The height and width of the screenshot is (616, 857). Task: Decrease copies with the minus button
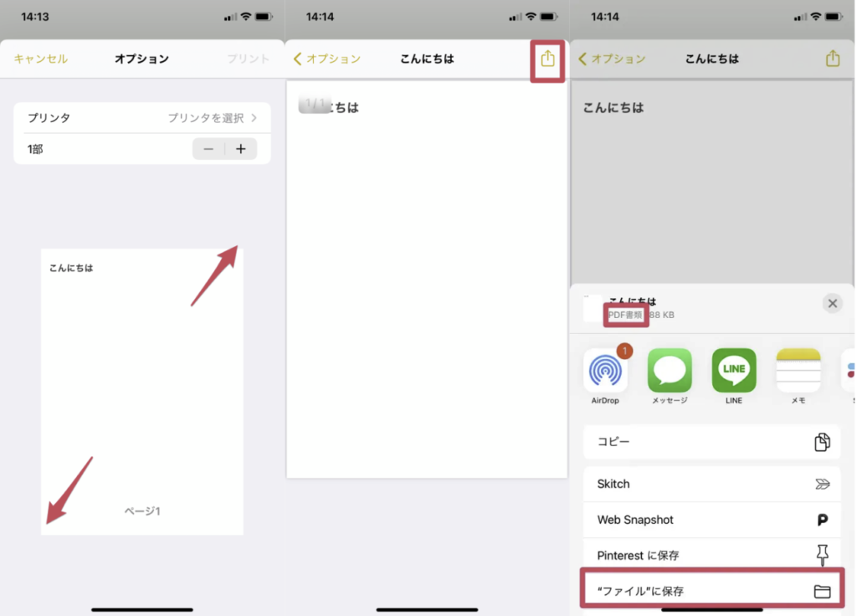click(x=208, y=149)
